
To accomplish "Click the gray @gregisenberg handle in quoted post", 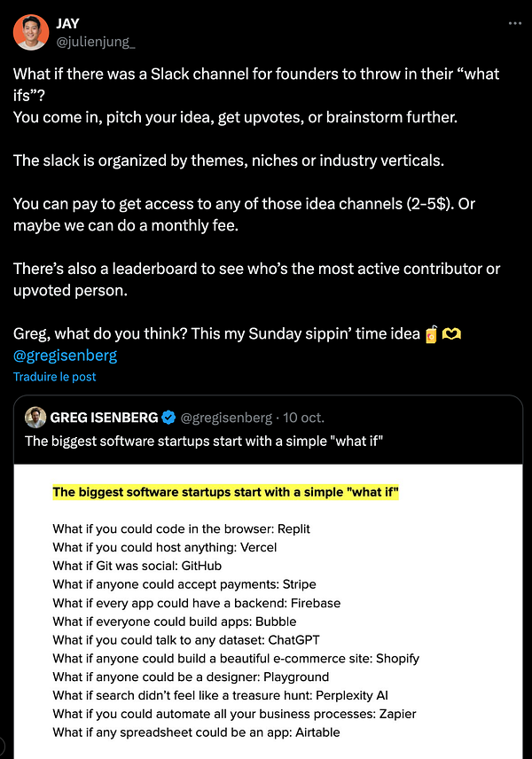I will click(x=226, y=417).
